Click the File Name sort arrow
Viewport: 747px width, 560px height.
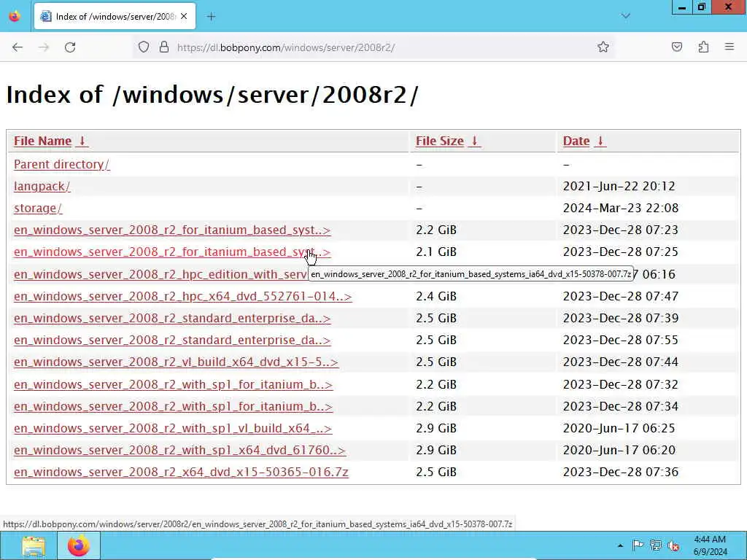pos(82,141)
